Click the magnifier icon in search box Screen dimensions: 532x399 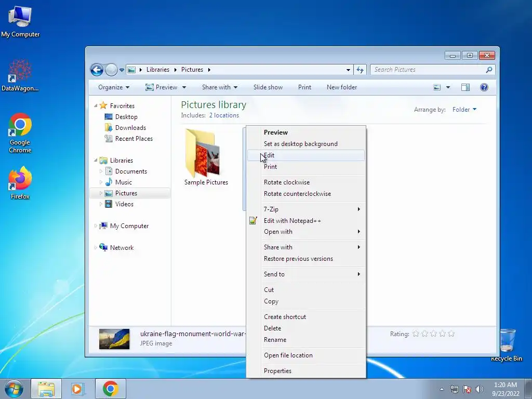489,70
